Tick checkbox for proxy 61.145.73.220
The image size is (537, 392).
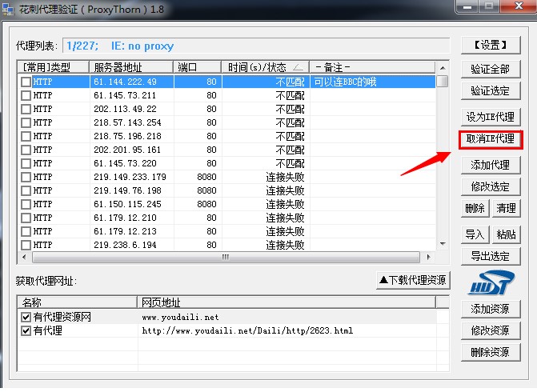tap(26, 163)
